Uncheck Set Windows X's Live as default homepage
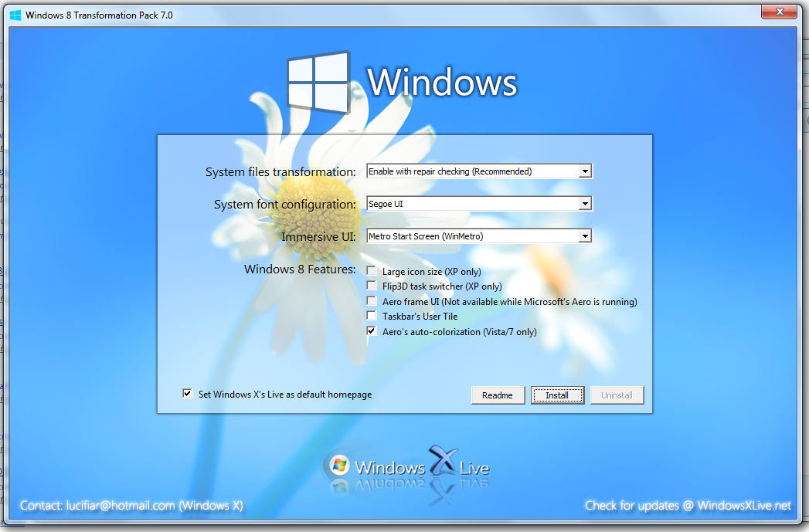 pyautogui.click(x=187, y=394)
